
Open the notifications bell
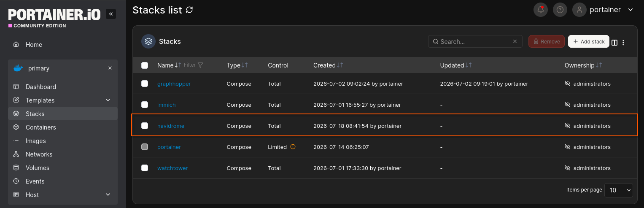pos(541,10)
